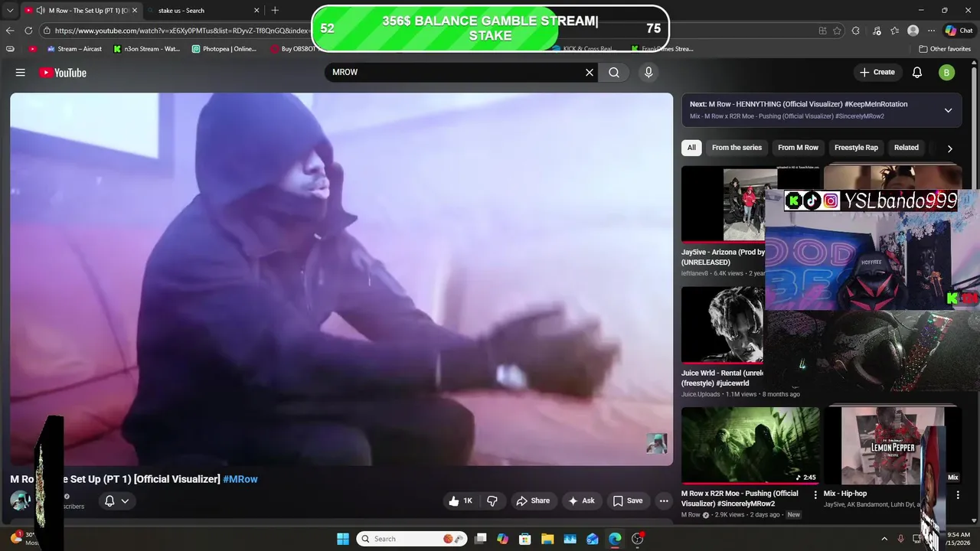Open Edge profile avatar
This screenshot has width=980, height=551.
point(913,31)
